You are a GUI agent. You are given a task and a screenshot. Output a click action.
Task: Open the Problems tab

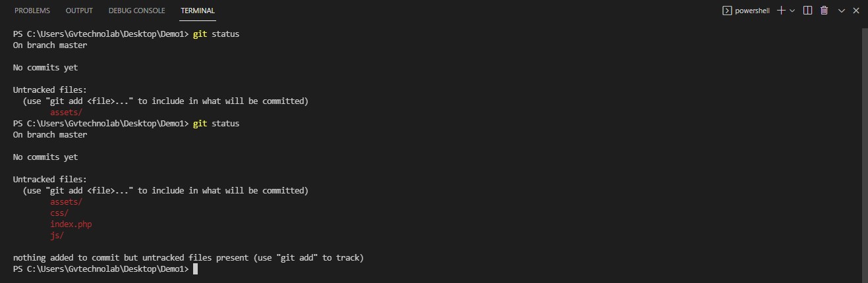coord(32,11)
